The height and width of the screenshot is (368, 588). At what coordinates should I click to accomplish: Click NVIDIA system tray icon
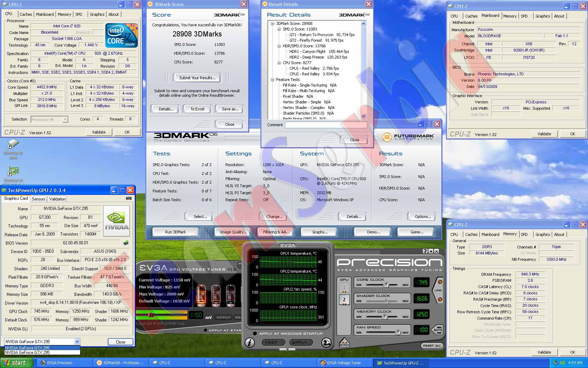pos(562,363)
